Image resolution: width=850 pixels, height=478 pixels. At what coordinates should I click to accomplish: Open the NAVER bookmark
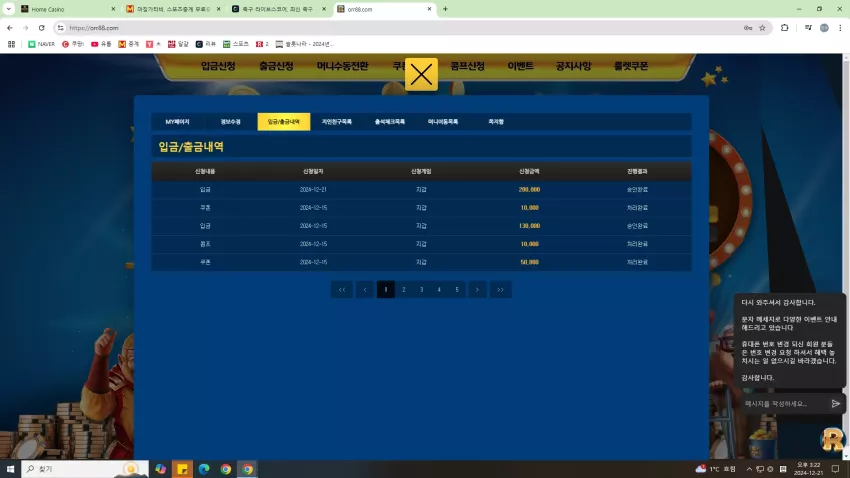(41, 44)
